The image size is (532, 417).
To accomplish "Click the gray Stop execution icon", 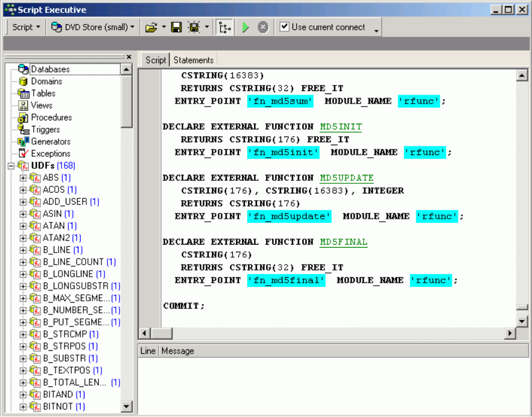I will pos(263,27).
